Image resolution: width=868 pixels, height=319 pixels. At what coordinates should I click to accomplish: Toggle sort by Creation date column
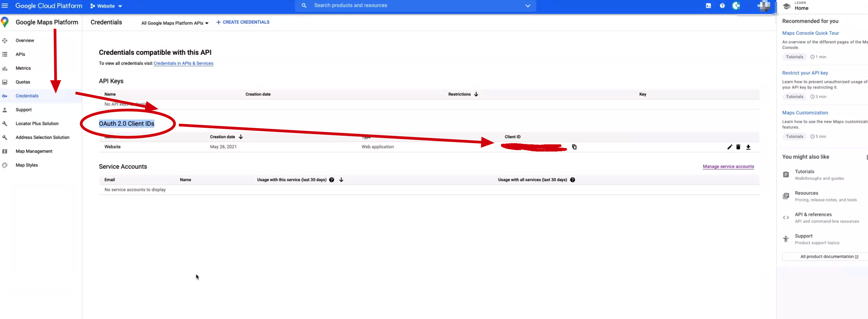(x=241, y=137)
